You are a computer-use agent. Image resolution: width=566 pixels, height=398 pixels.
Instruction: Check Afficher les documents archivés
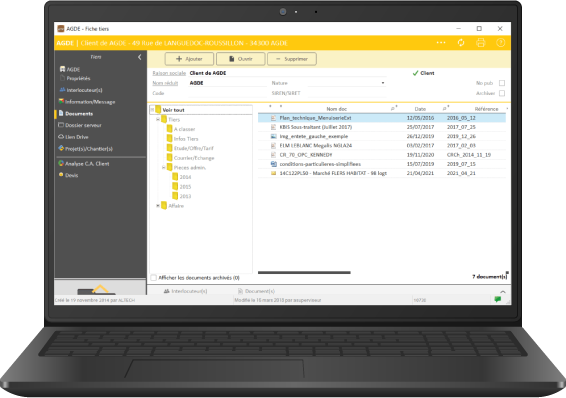click(x=153, y=277)
